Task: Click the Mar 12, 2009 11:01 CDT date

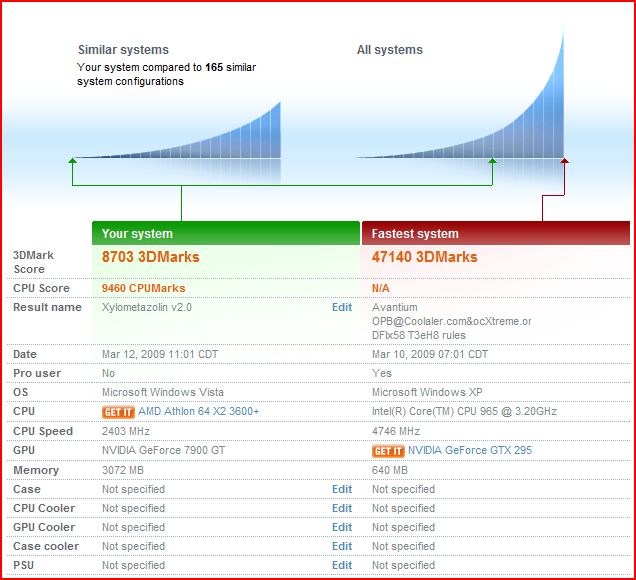Action: 160,354
